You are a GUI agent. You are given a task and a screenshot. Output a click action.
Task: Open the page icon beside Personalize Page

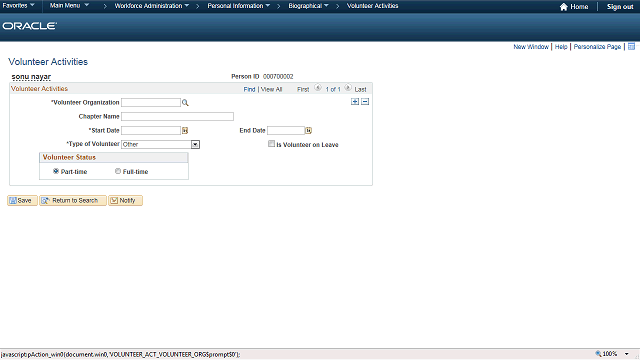pos(631,47)
